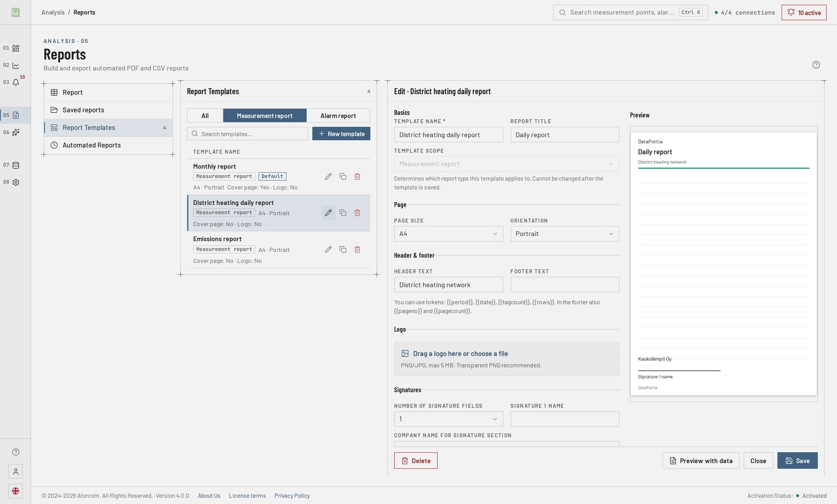Screen dimensions: 837x504
Task: Open the alarms bell icon labeled 03
Action: pyautogui.click(x=16, y=82)
